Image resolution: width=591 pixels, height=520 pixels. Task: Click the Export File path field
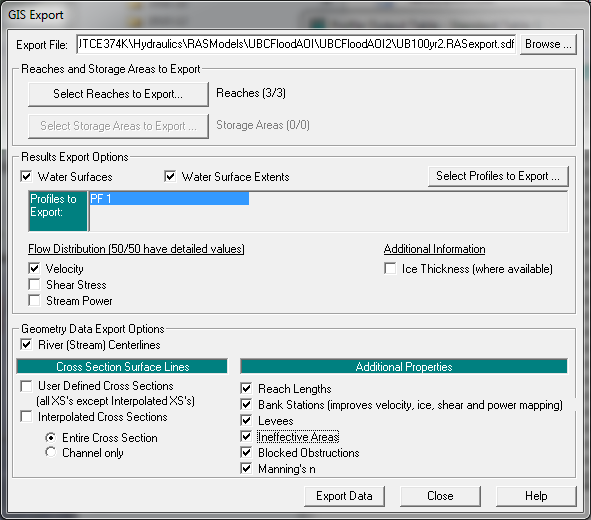[x=296, y=44]
